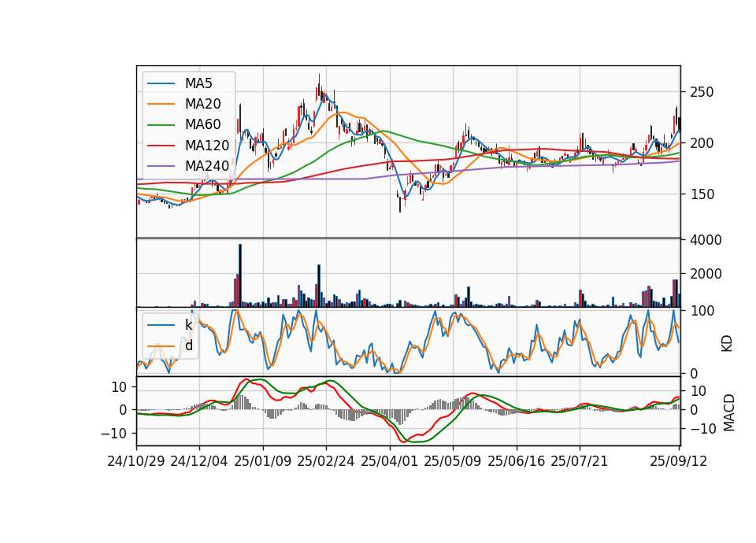Click the MA120 legend label
The image size is (756, 543).
coord(207,146)
